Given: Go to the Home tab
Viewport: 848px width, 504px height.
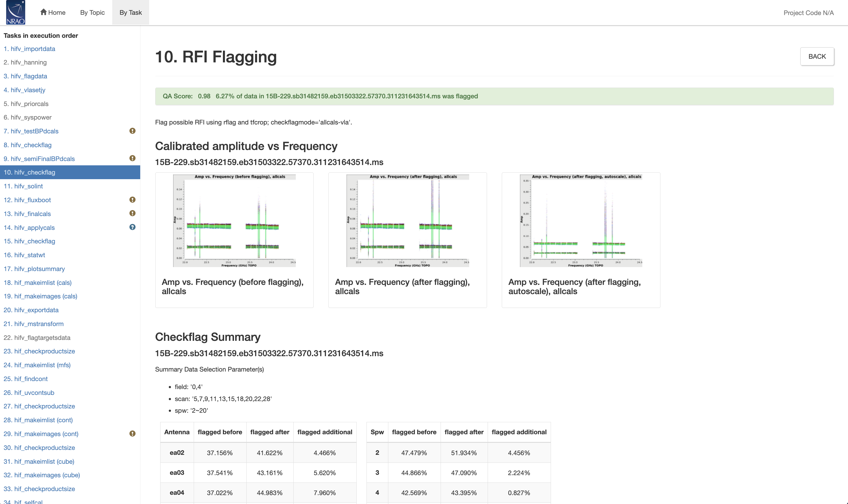Looking at the screenshot, I should pyautogui.click(x=53, y=13).
